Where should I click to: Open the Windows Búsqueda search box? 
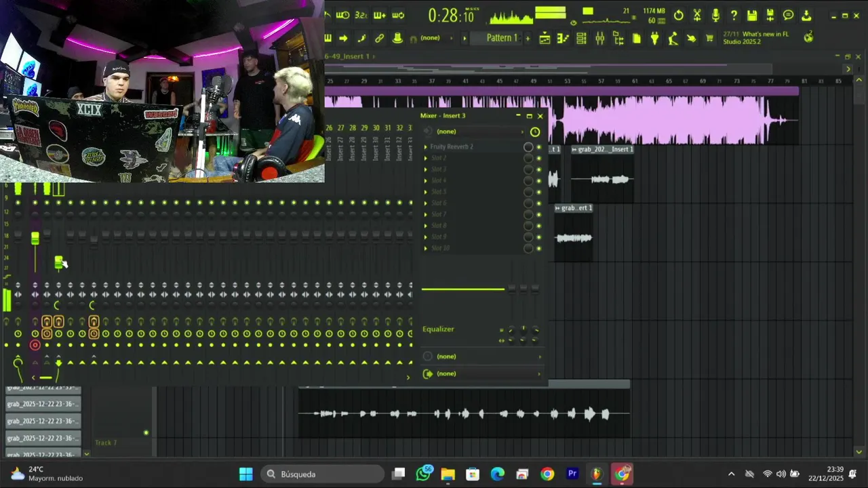tap(322, 474)
